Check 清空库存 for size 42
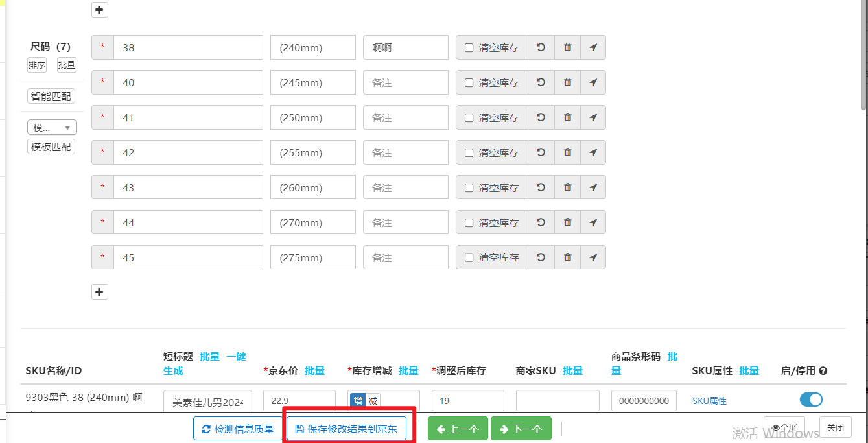The width and height of the screenshot is (868, 443). click(x=469, y=153)
